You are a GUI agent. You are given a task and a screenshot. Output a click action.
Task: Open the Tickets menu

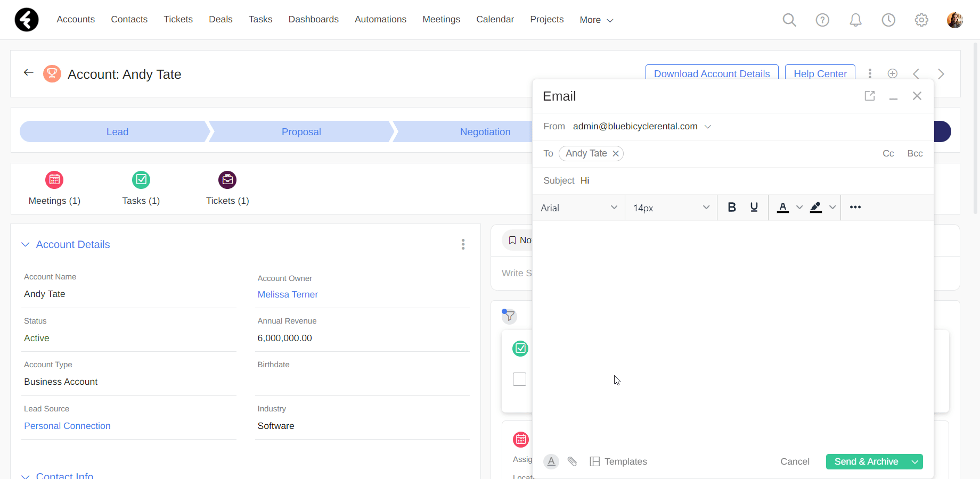[178, 19]
